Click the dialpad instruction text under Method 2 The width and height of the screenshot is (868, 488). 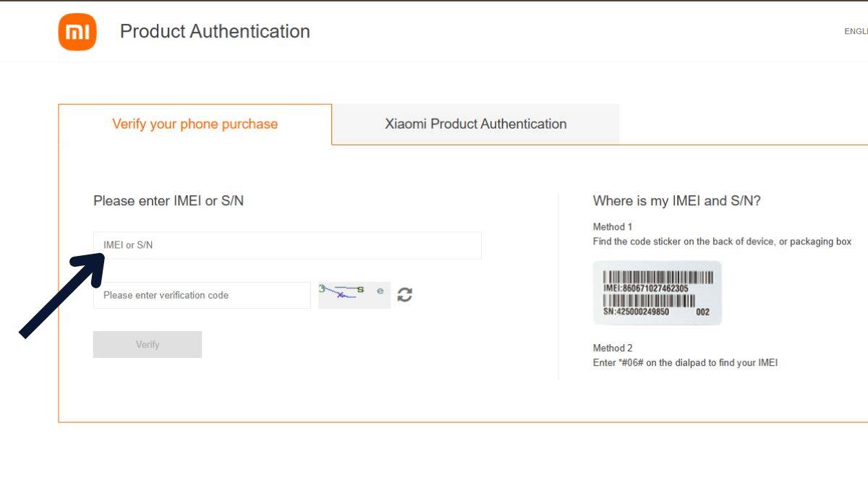684,362
